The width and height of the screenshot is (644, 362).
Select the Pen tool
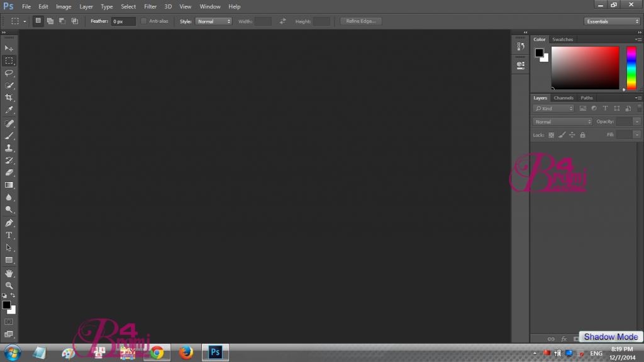point(9,223)
